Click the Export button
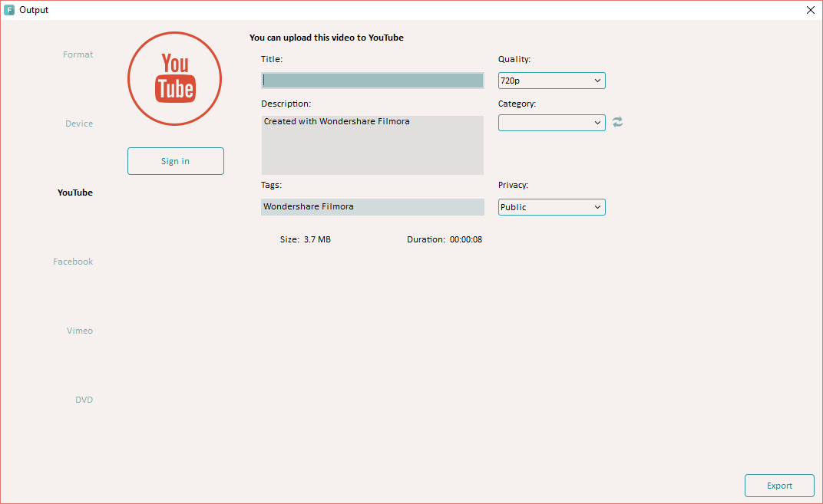The image size is (823, 504). [x=779, y=486]
